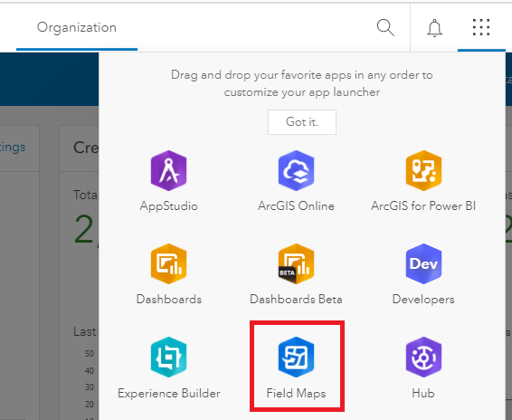Open the ArcGIS for Power BI icon
Viewport: 512px width, 420px height.
pos(423,170)
